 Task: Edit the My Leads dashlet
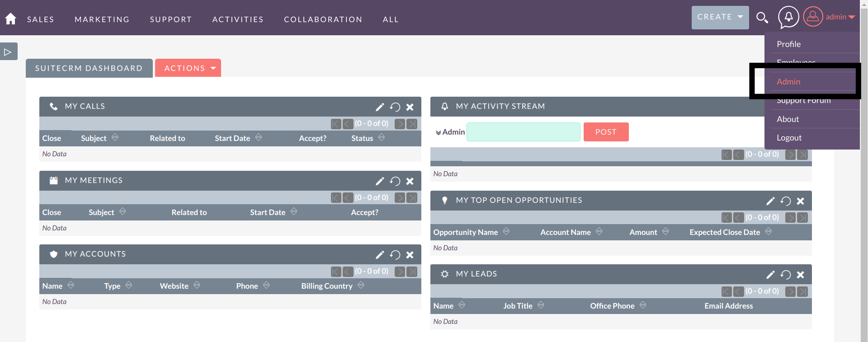(770, 275)
